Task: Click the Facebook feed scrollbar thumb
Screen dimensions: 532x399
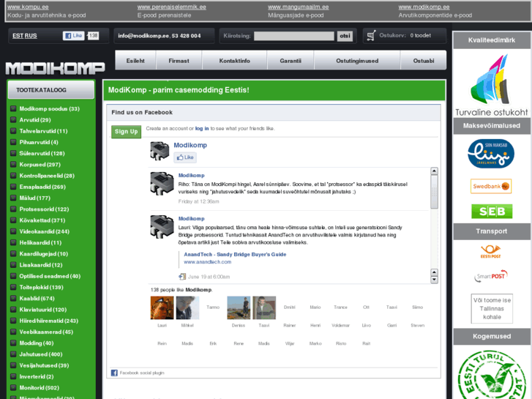Action: click(434, 192)
